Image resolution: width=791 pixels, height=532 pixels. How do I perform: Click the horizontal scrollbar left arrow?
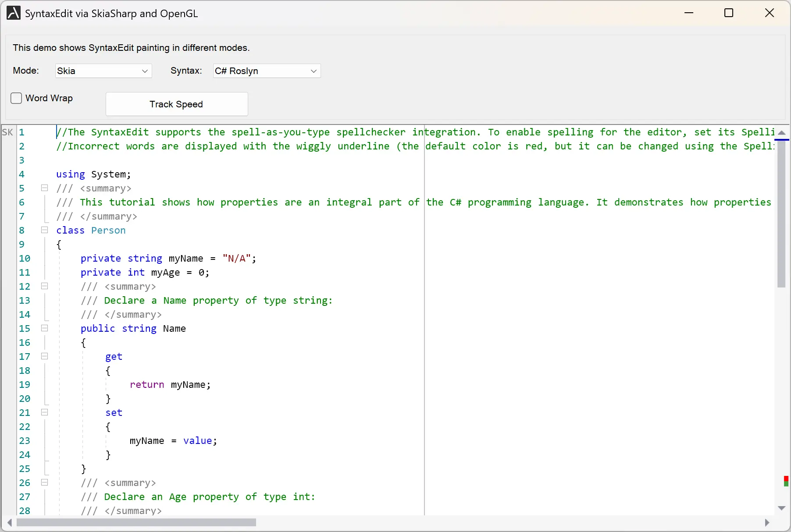click(x=9, y=523)
